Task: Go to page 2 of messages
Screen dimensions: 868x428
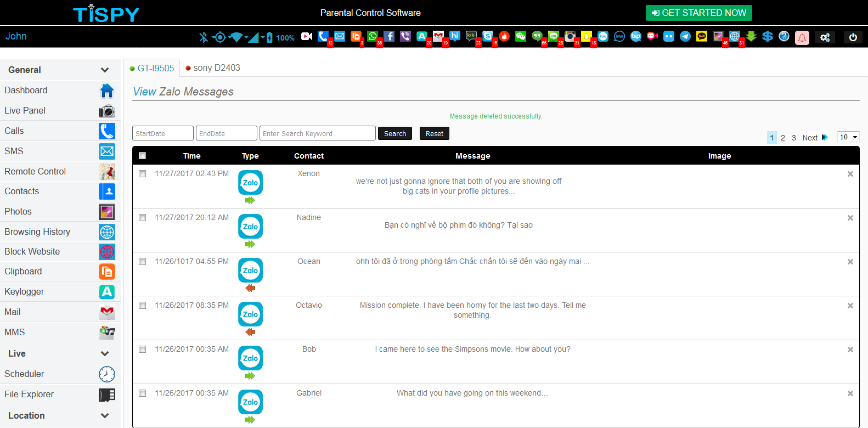Action: coord(783,138)
